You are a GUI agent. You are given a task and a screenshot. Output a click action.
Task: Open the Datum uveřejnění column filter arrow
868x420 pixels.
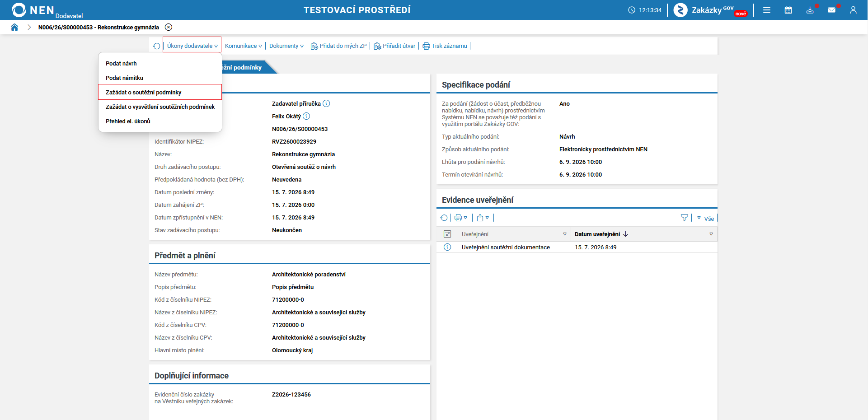coord(711,234)
